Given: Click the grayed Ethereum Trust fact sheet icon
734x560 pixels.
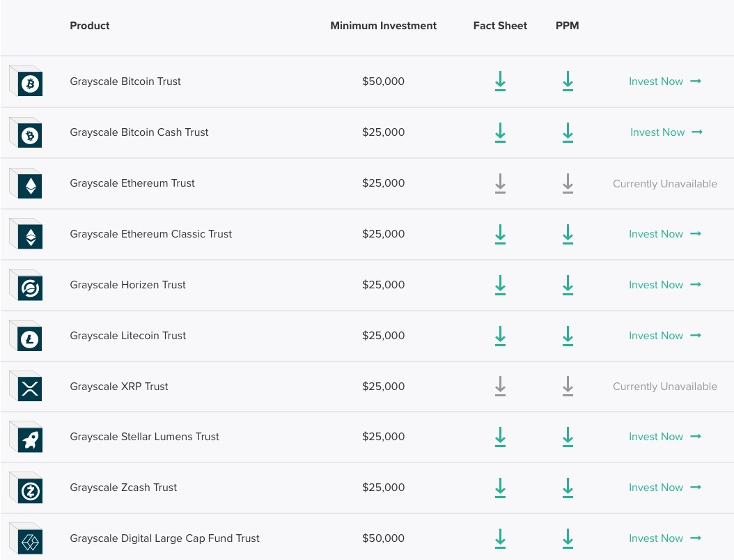Looking at the screenshot, I should tap(500, 183).
